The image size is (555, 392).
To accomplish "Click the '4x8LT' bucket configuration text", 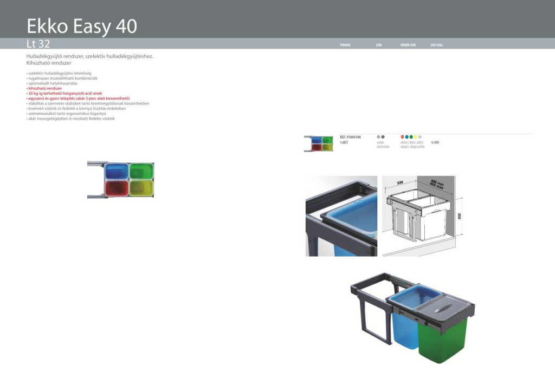I will pyautogui.click(x=344, y=142).
